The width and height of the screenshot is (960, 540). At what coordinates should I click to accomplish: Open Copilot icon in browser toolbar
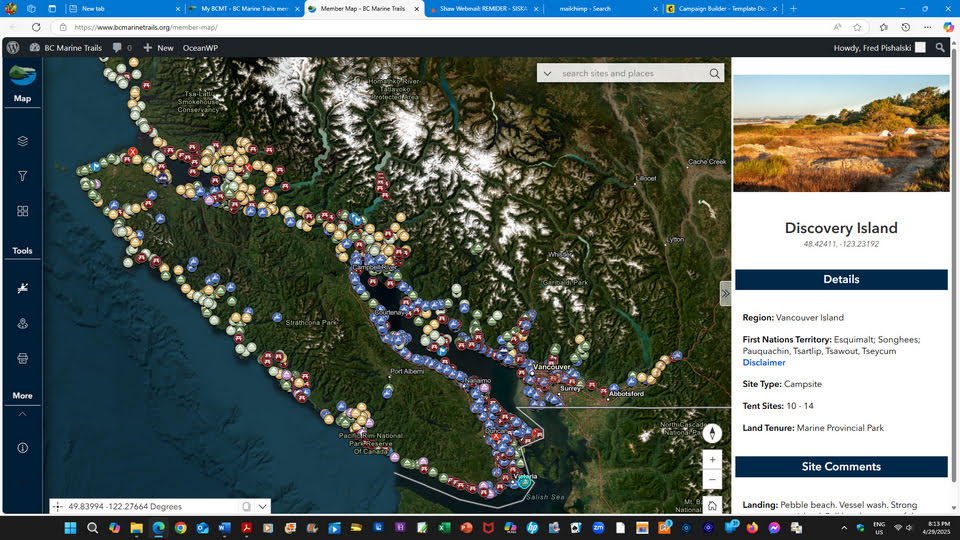point(948,27)
